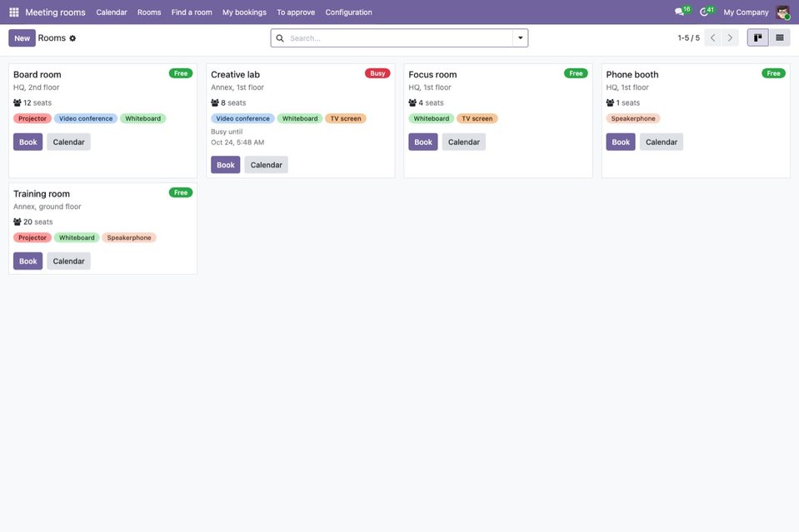Open Calendar for the Training room
Image resolution: width=799 pixels, height=532 pixels.
pyautogui.click(x=69, y=261)
